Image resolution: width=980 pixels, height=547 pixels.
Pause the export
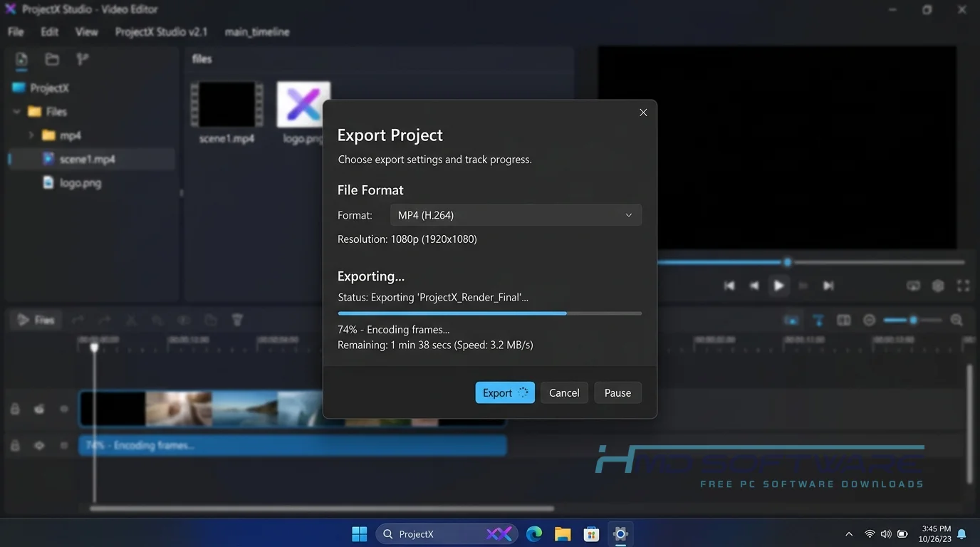tap(617, 392)
